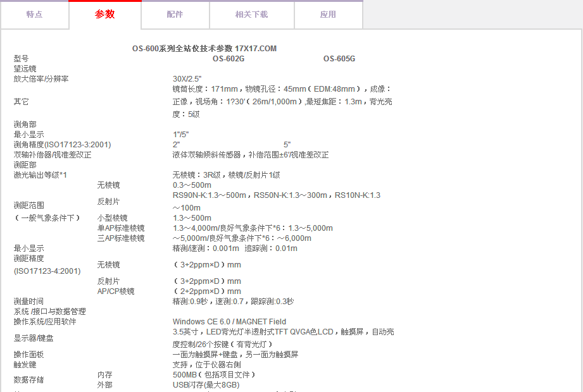Click the Windows CE 6.0 / MAGNET Field text
Image resolution: width=583 pixels, height=392 pixels.
[x=229, y=322]
